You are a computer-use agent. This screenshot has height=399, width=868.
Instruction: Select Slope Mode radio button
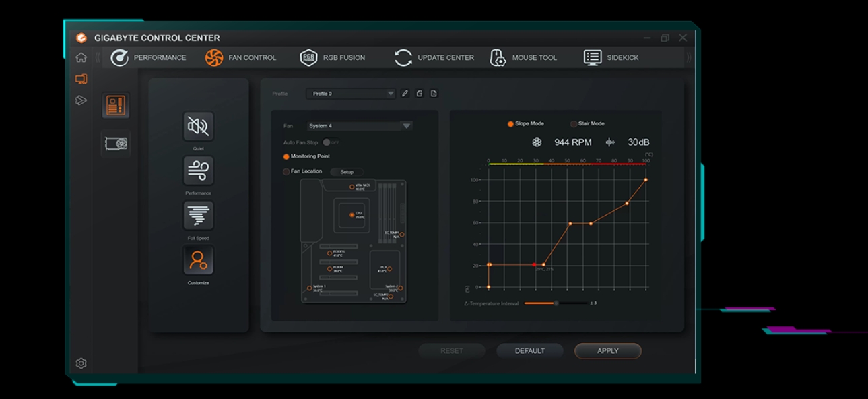[x=510, y=124]
